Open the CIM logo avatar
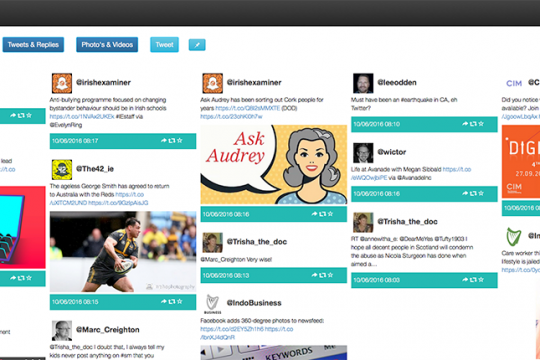Screen dimensions: 540x360 (x=514, y=83)
